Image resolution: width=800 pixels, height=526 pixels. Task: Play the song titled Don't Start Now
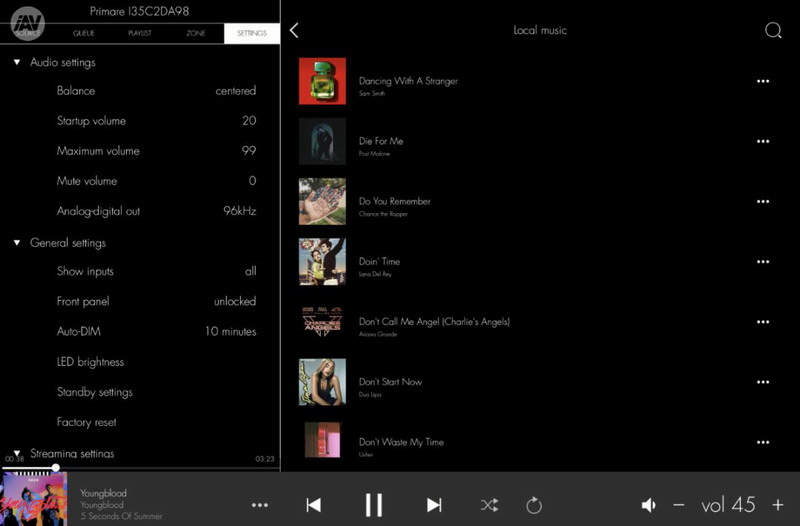pyautogui.click(x=390, y=382)
